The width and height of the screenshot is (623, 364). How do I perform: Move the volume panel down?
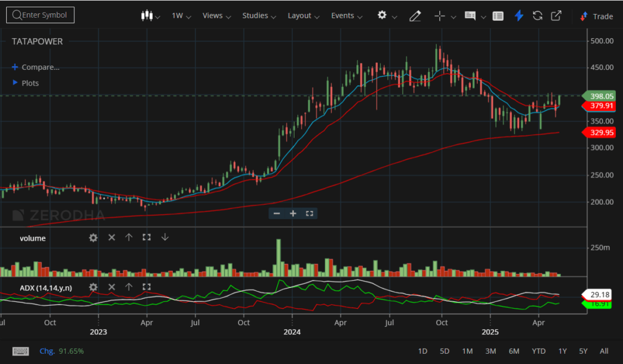164,238
